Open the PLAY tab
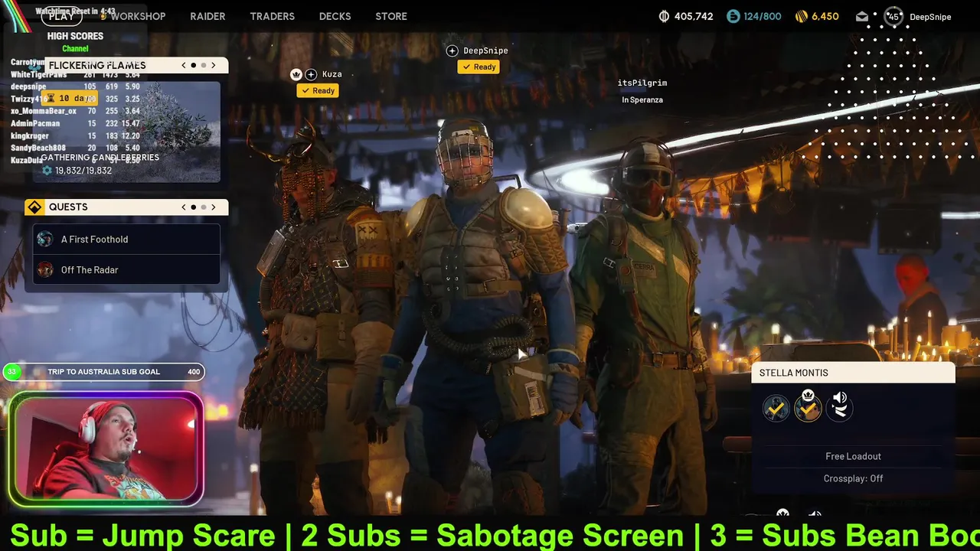This screenshot has height=551, width=980. point(60,16)
